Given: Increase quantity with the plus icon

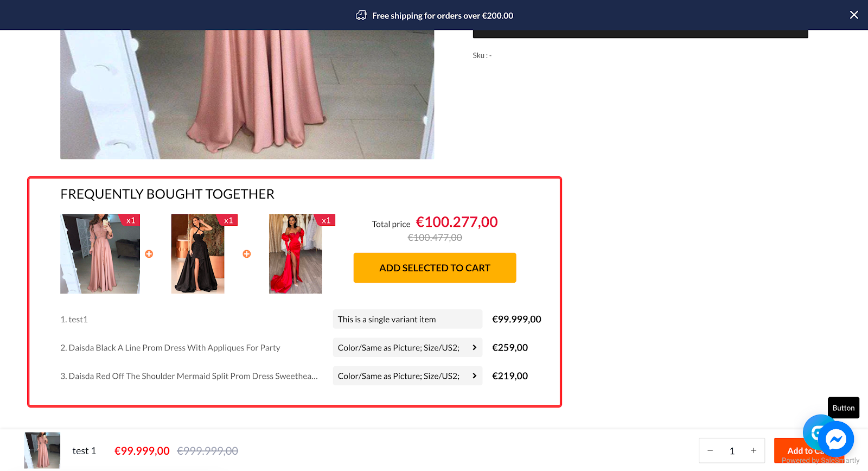Looking at the screenshot, I should coord(754,451).
